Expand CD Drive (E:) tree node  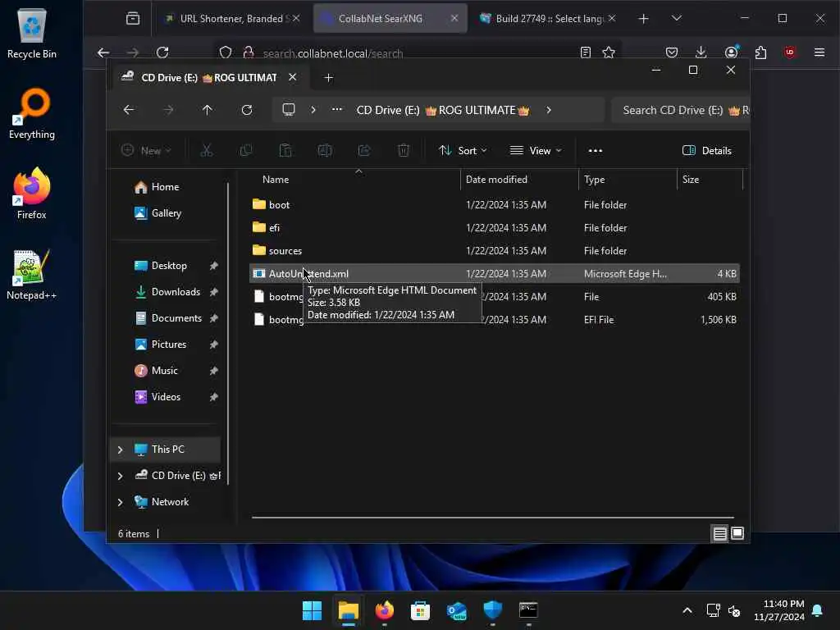click(x=120, y=476)
